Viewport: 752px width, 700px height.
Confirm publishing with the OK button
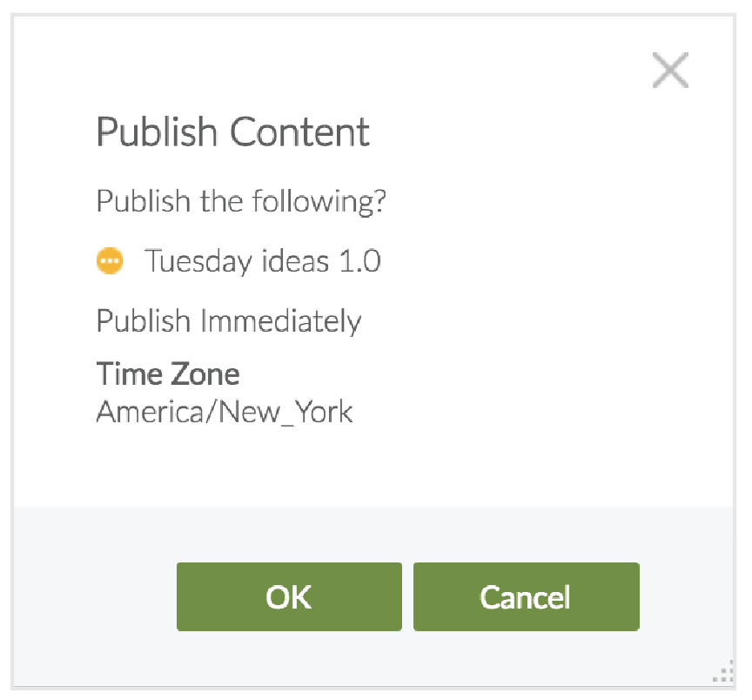click(x=289, y=596)
